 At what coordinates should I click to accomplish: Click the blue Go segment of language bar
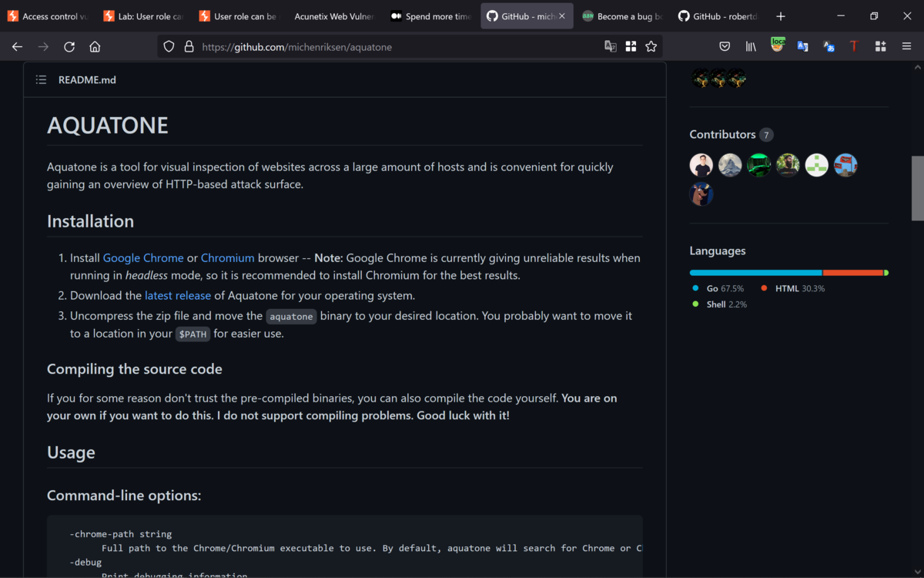tap(756, 273)
